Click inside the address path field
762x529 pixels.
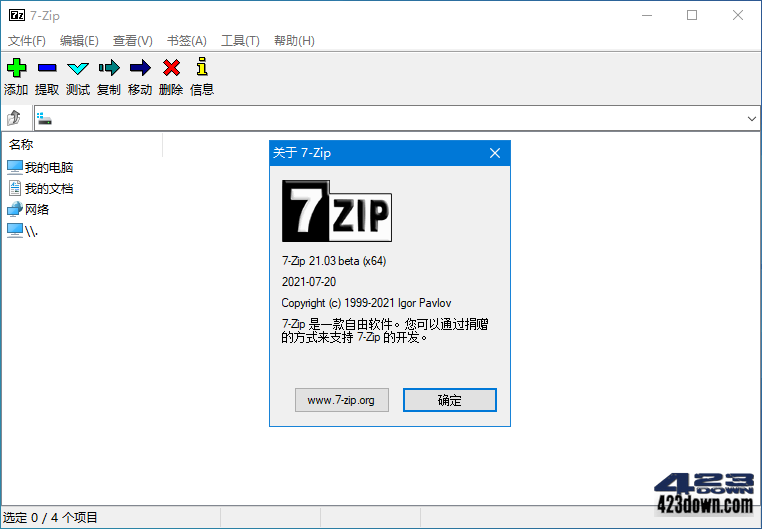coord(396,119)
